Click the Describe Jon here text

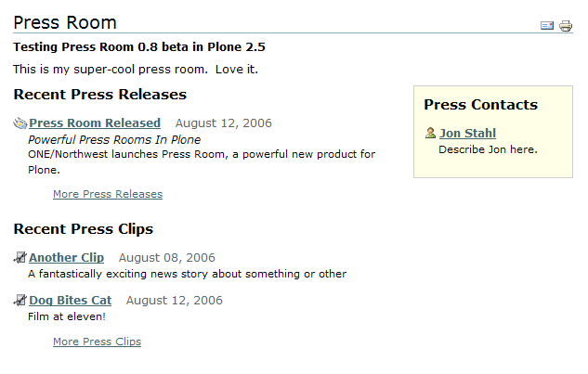(x=488, y=149)
